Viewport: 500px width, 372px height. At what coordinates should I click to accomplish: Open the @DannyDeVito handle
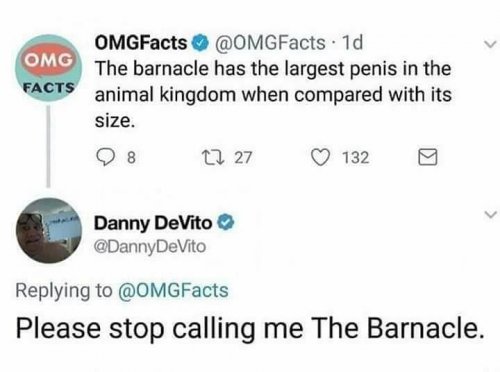pyautogui.click(x=150, y=247)
